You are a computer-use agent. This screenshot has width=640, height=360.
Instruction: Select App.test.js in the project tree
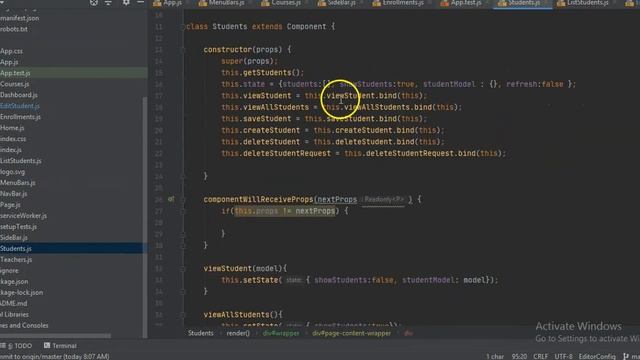click(x=15, y=73)
